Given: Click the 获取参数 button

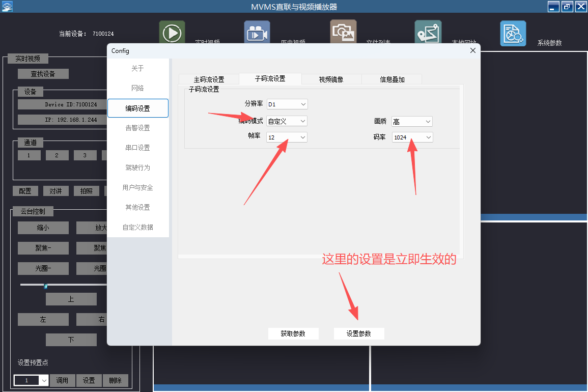Looking at the screenshot, I should [x=293, y=333].
